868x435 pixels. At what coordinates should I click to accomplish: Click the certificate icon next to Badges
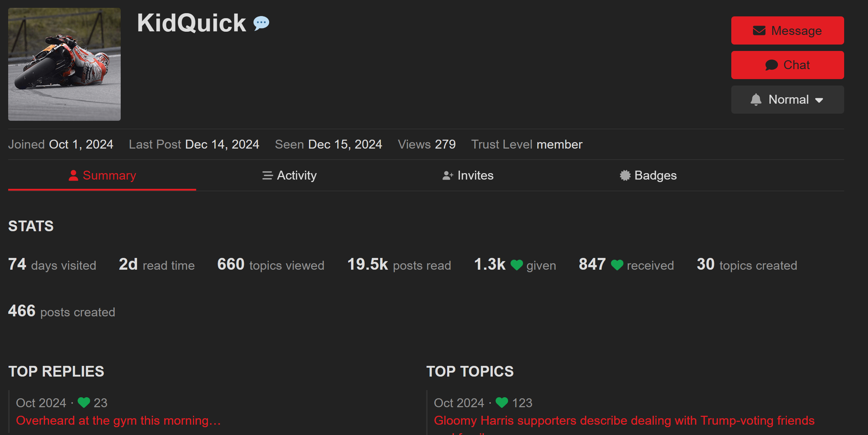(x=625, y=175)
